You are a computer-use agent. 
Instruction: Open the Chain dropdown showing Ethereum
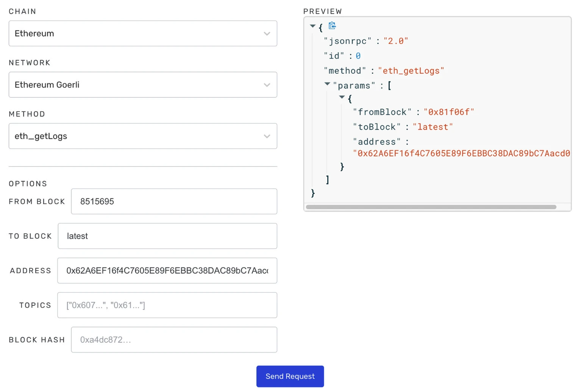[x=143, y=33]
